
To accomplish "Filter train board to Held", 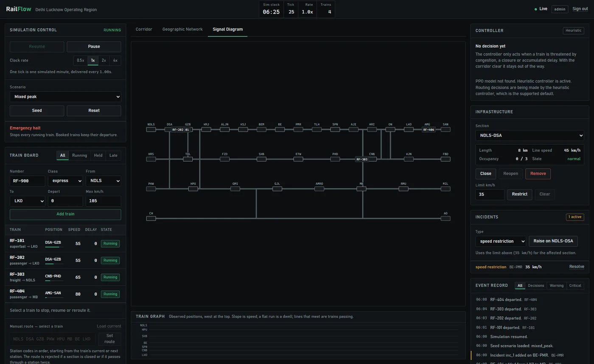I will tap(98, 156).
